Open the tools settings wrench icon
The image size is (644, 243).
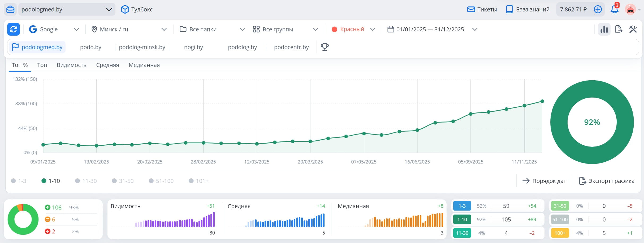pos(633,29)
